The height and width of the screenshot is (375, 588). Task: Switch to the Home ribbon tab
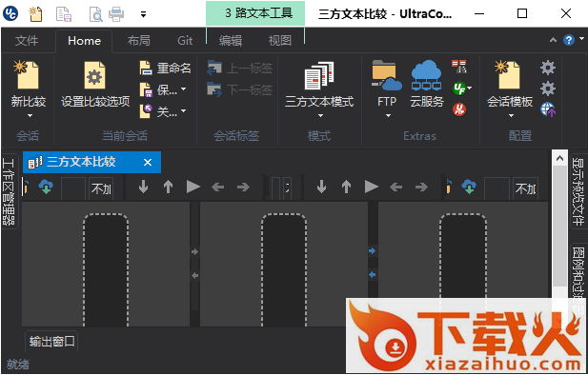click(84, 41)
